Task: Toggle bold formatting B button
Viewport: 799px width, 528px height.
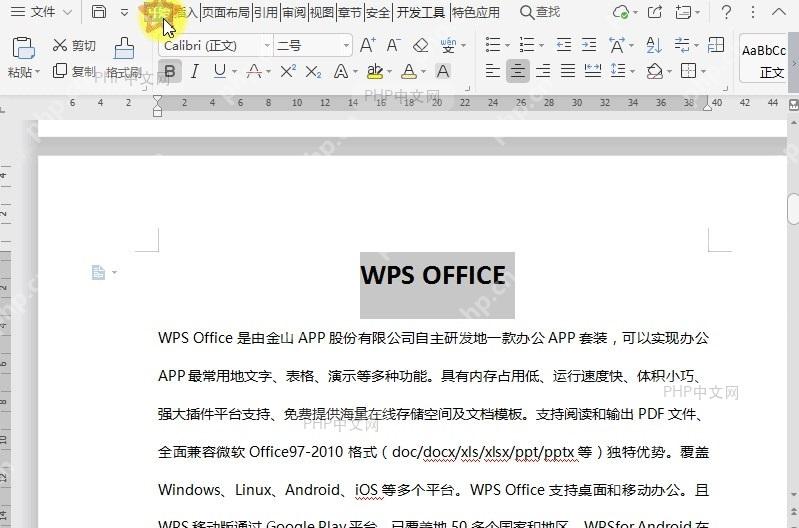Action: pyautogui.click(x=170, y=71)
